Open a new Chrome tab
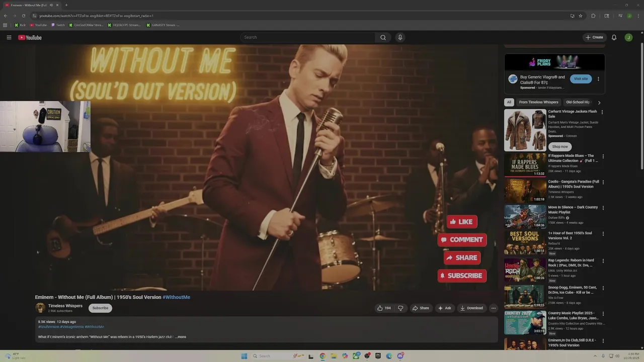The height and width of the screenshot is (362, 644). click(66, 5)
